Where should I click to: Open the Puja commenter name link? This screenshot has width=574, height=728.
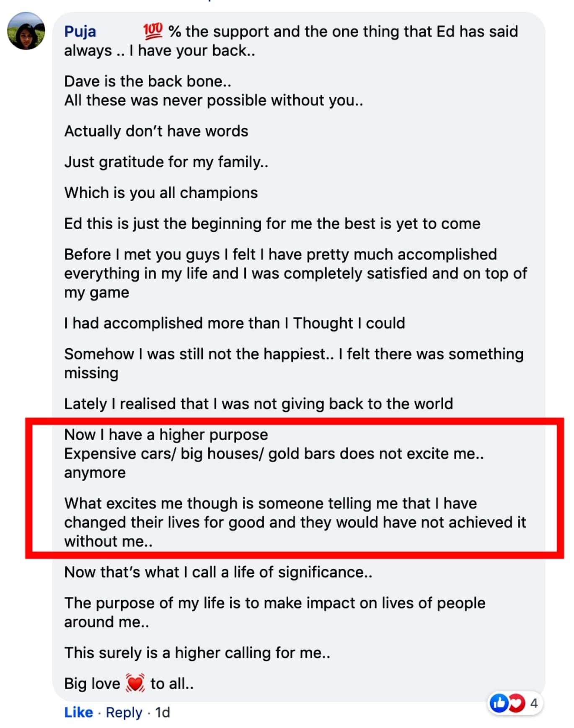click(x=80, y=31)
